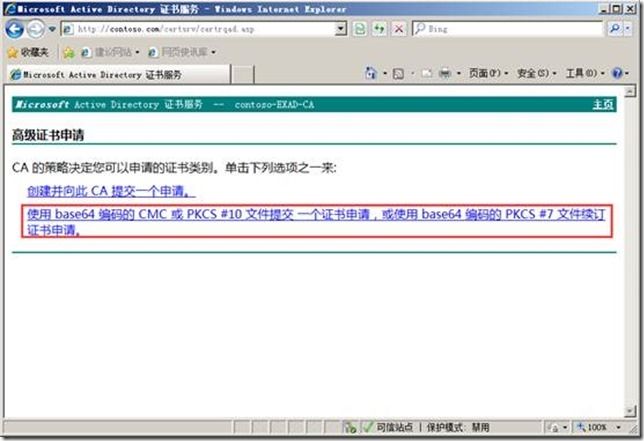Go back with the Back arrow button
The width and height of the screenshot is (644, 441).
15,29
